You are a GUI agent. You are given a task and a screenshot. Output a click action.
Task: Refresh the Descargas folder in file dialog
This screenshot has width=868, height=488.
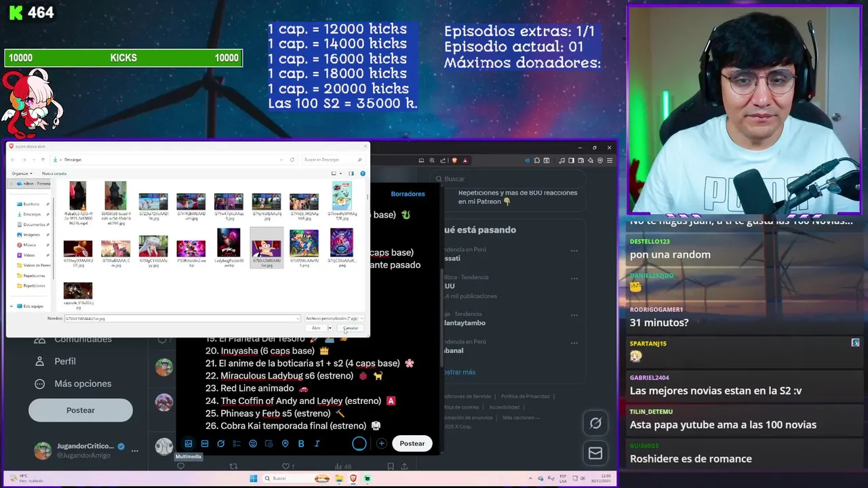tap(292, 160)
